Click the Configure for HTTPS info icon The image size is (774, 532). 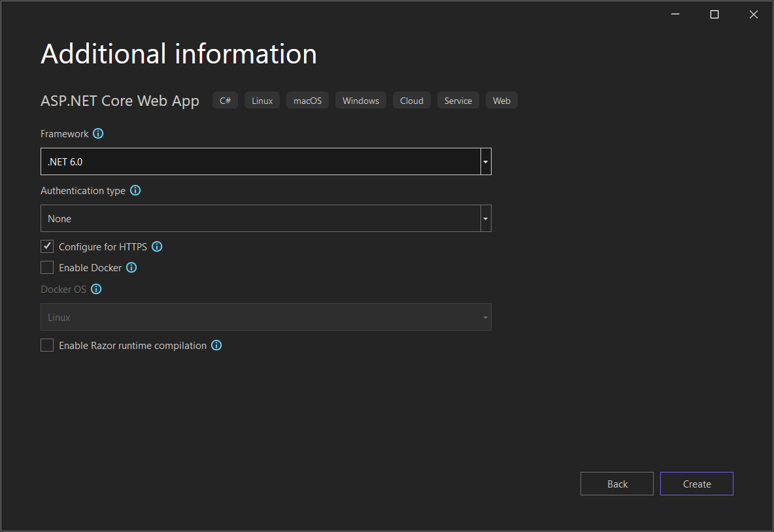pyautogui.click(x=157, y=247)
